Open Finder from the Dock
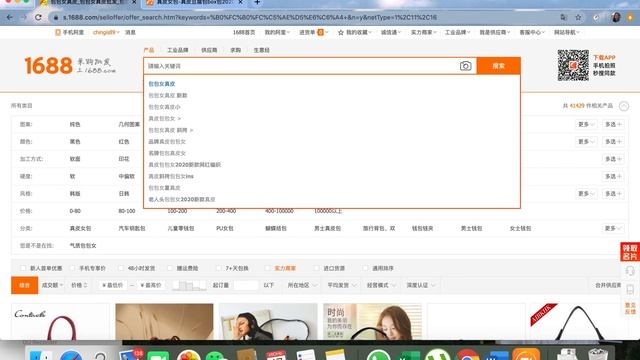Image resolution: width=640 pixels, height=360 pixels. point(41,355)
